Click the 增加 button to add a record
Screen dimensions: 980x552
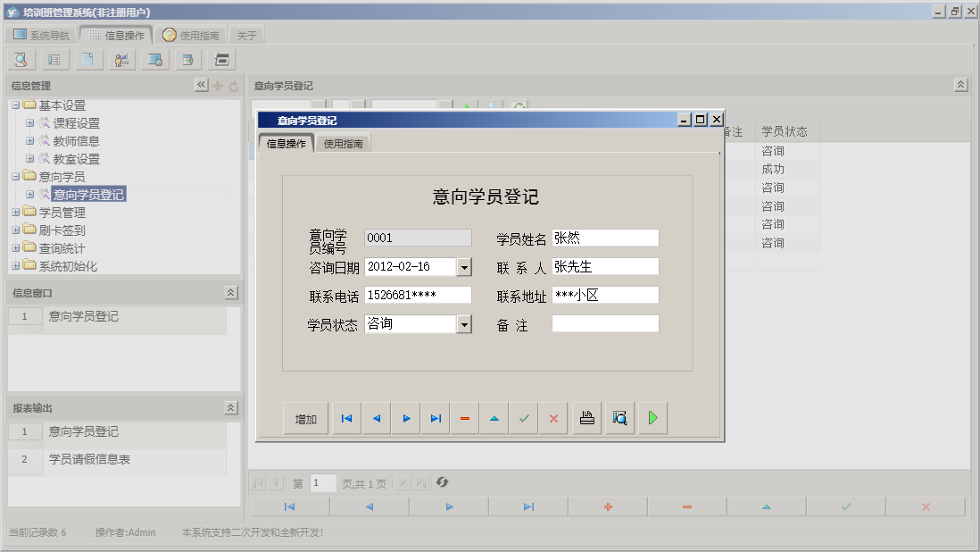point(305,417)
